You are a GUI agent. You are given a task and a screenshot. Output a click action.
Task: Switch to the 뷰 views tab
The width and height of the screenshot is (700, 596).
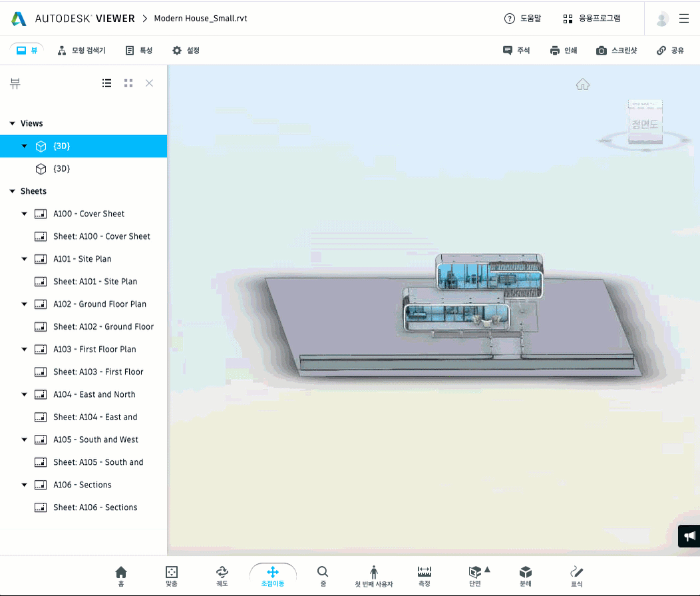click(x=27, y=51)
